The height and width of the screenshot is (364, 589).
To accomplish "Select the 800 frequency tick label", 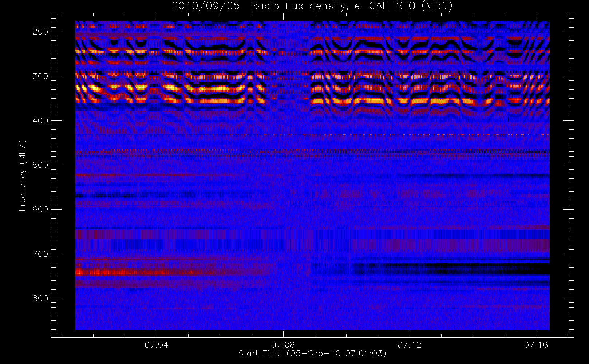I will (x=40, y=298).
